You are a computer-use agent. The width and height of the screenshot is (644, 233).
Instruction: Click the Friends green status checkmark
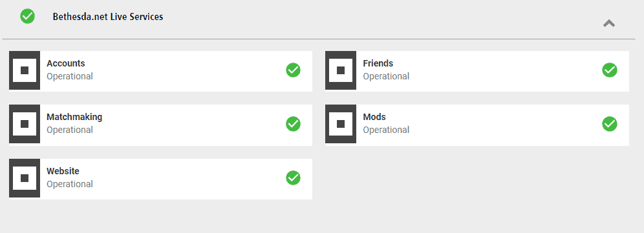tap(610, 70)
